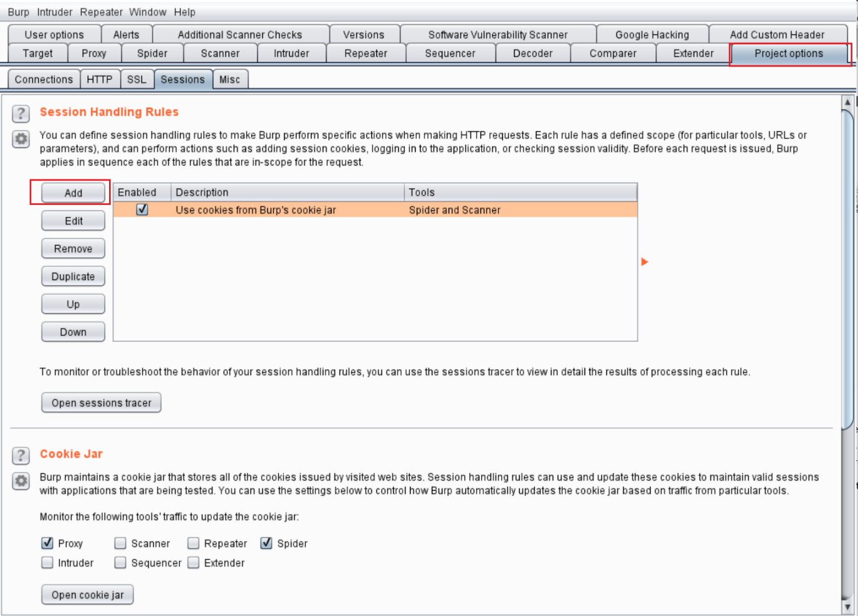The image size is (858, 616).
Task: Sort by the Description column header
Action: point(287,192)
